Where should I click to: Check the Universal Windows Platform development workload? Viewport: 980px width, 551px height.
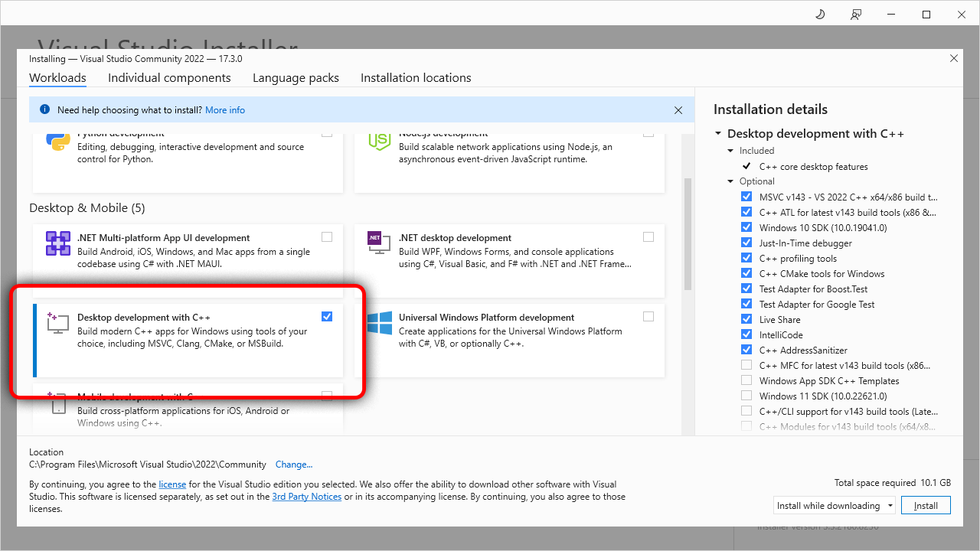coord(648,317)
